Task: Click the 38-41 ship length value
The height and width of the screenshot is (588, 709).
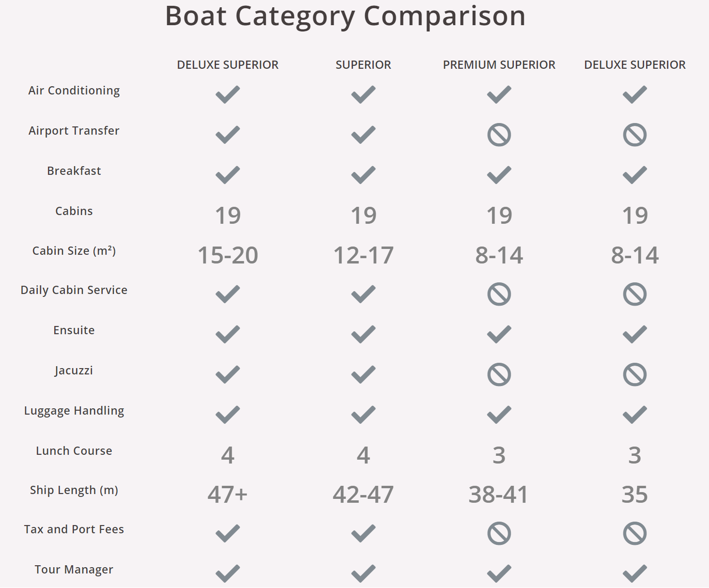Action: 499,495
